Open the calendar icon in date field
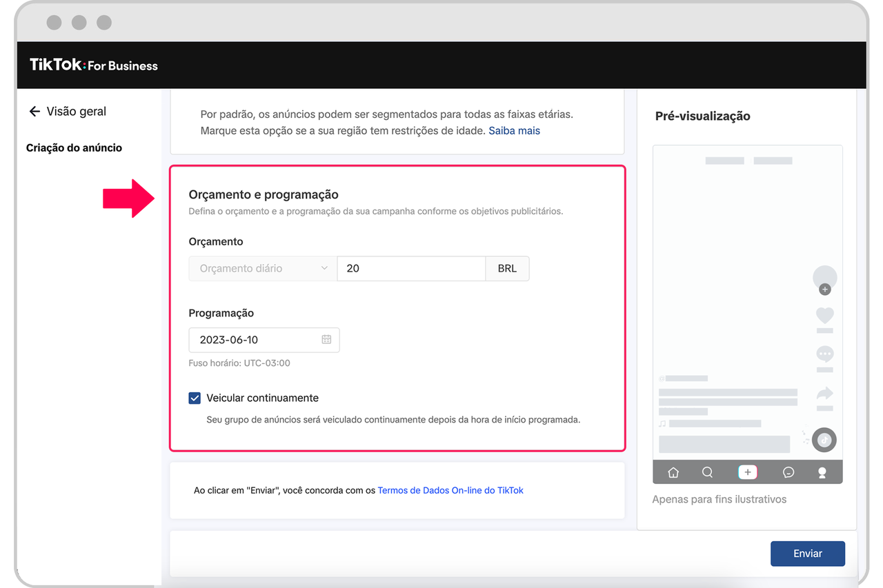 [326, 340]
